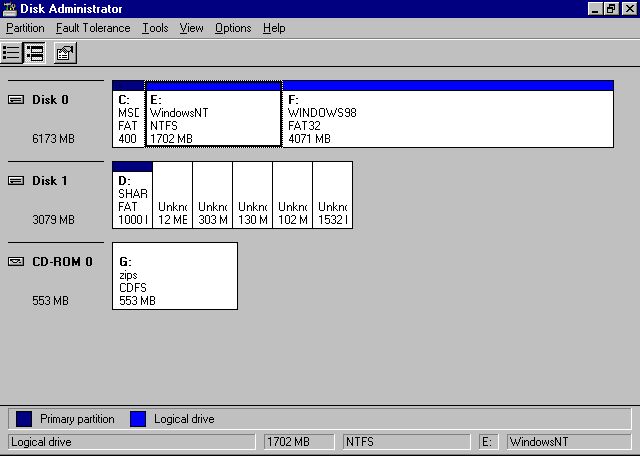Select the E: WindowsNT NTFS partition
The height and width of the screenshot is (456, 640).
(x=213, y=119)
